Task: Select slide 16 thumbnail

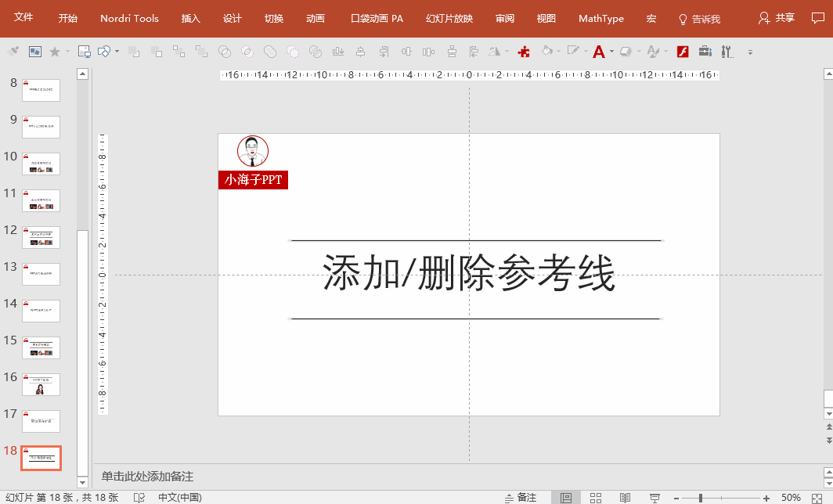Action: coord(41,385)
